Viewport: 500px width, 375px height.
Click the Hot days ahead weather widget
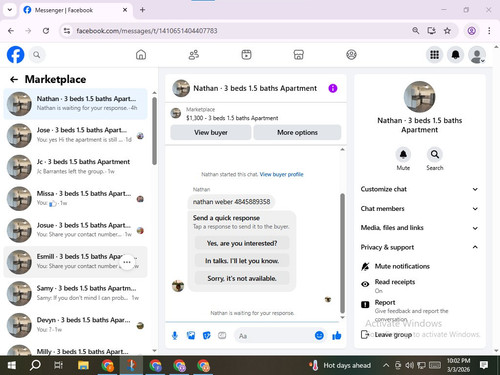coord(340,365)
